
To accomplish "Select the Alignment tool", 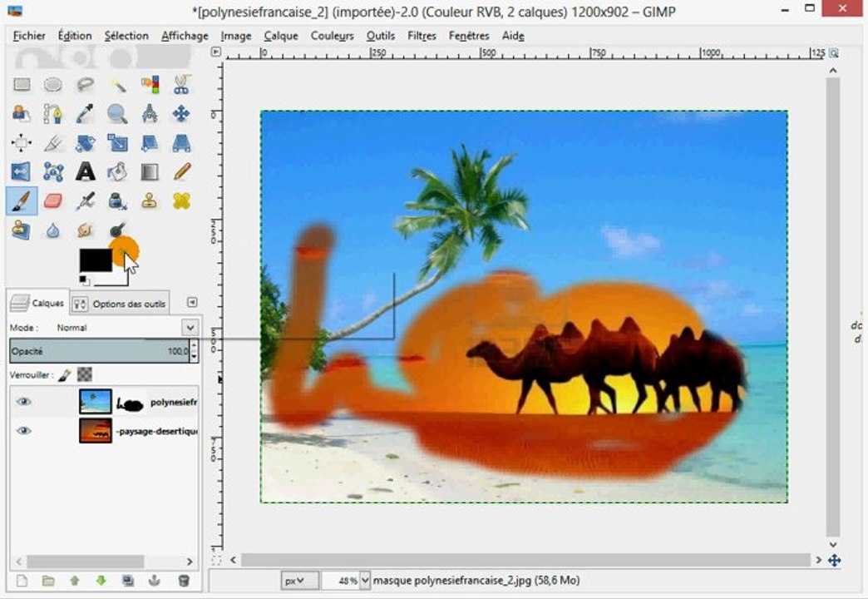I will point(22,143).
